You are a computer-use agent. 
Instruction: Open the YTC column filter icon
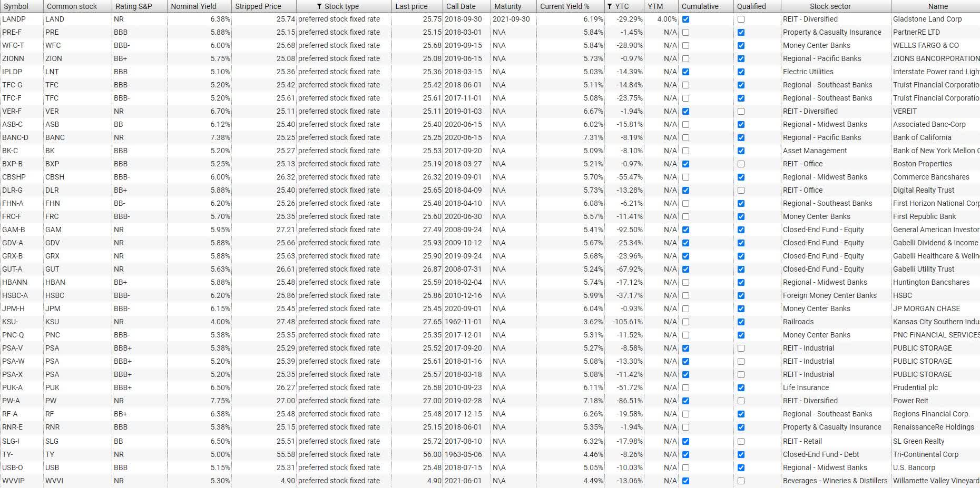610,6
